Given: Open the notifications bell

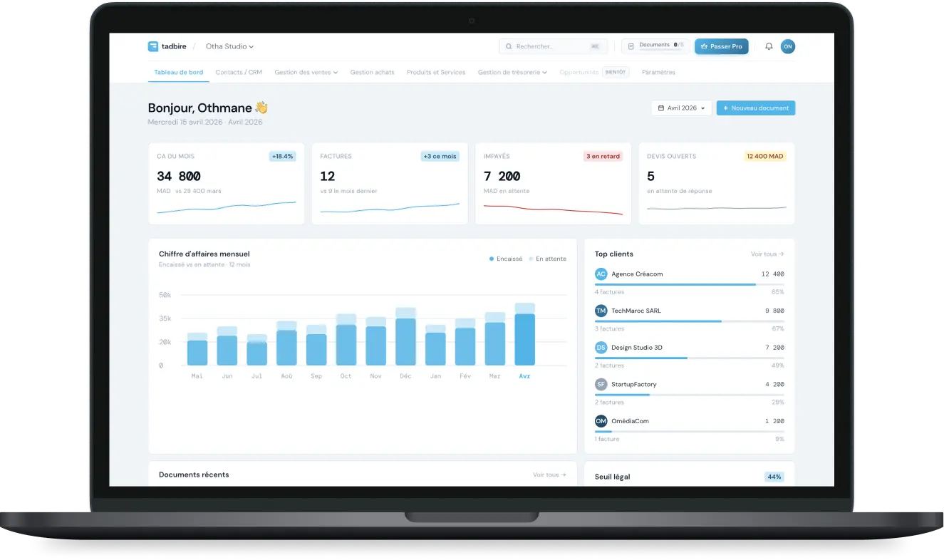Looking at the screenshot, I should coord(769,46).
